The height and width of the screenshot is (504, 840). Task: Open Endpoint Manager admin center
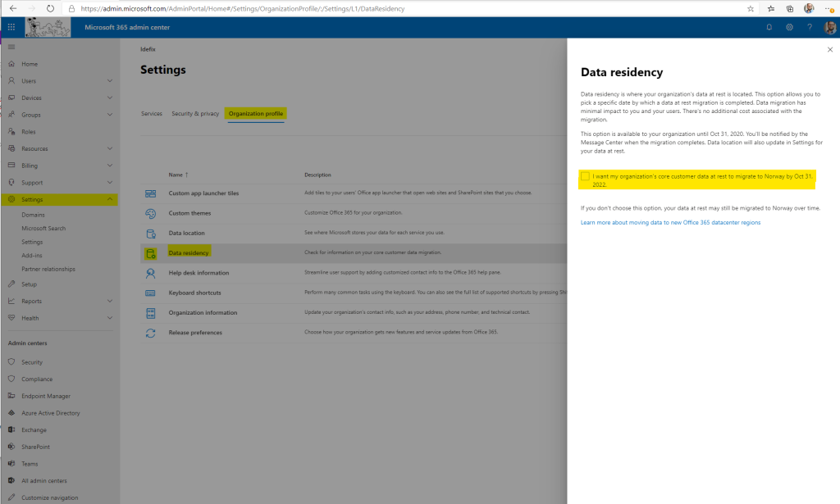(x=46, y=396)
